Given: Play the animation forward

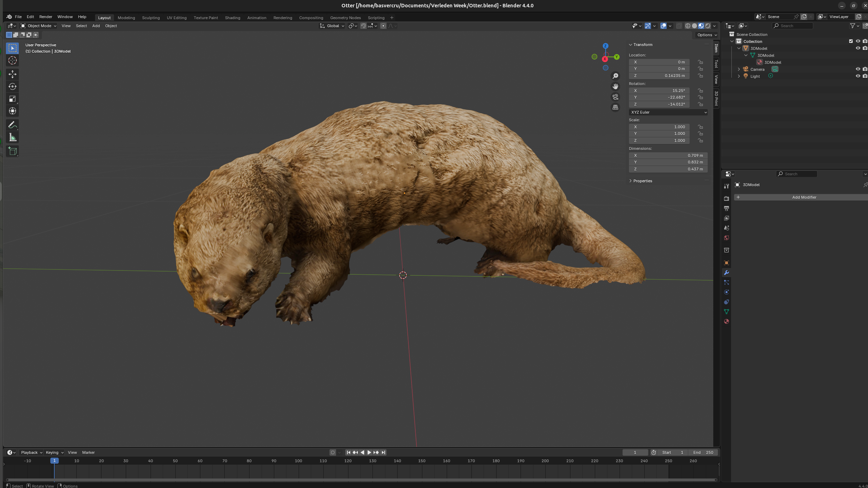Looking at the screenshot, I should coord(369,452).
